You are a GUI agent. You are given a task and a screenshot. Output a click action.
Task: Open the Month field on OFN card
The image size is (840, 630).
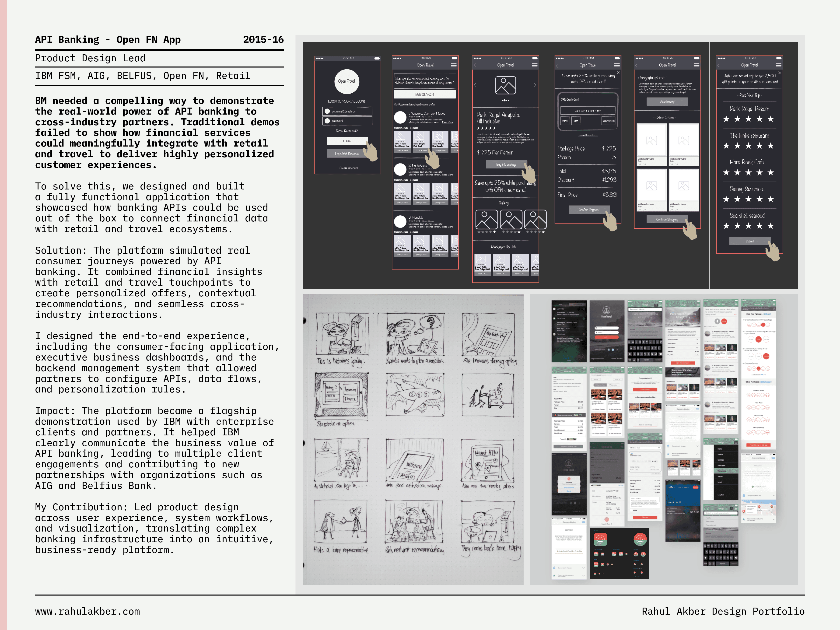tap(565, 121)
